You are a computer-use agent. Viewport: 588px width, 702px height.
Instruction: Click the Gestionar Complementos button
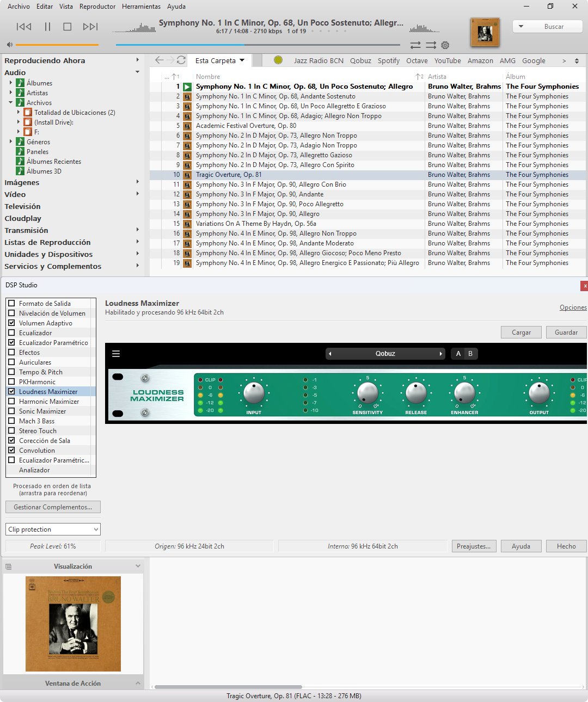point(53,507)
